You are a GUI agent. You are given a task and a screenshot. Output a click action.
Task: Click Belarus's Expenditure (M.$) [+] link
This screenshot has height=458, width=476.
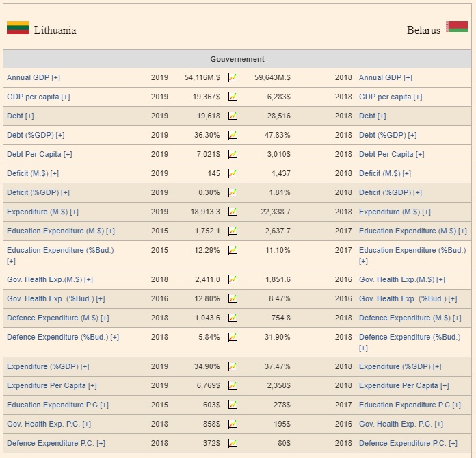tap(395, 212)
